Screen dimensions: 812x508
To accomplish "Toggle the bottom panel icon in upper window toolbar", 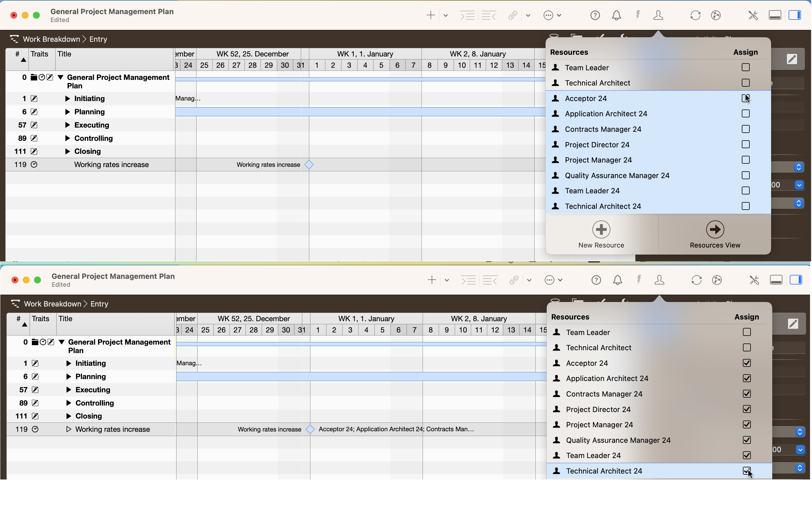I will 775,15.
